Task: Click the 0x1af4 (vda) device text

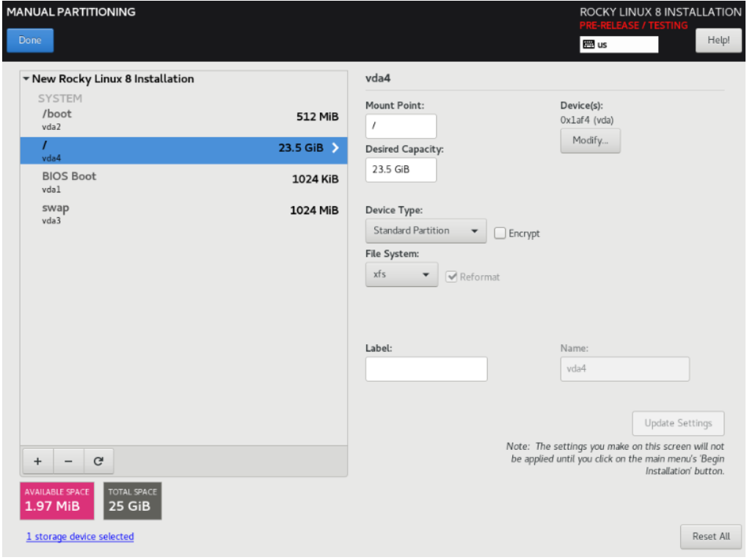Action: [x=587, y=120]
